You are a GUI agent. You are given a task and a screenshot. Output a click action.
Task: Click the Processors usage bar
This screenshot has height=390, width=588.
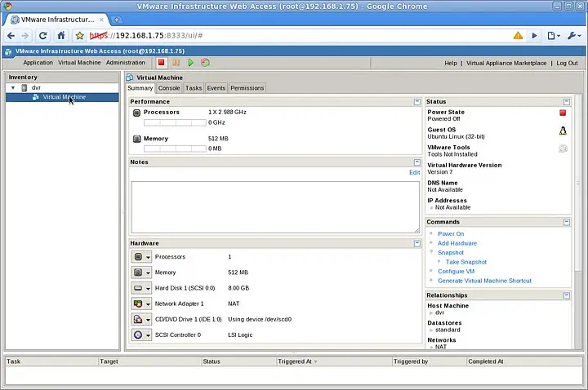tap(175, 122)
